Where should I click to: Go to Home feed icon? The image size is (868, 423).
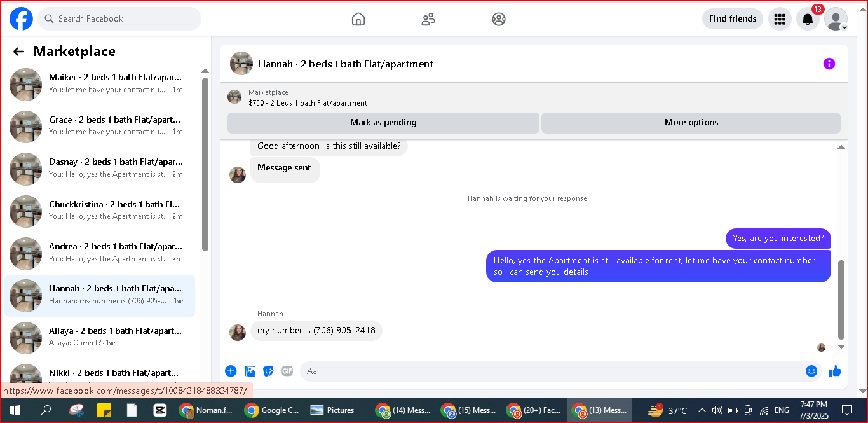coord(358,19)
